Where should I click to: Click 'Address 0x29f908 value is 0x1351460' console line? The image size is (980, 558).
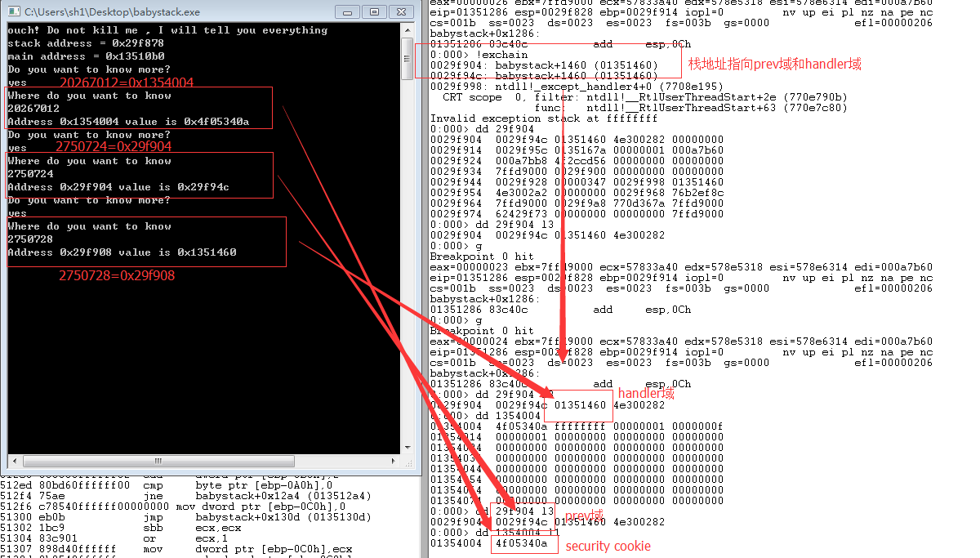pos(122,252)
